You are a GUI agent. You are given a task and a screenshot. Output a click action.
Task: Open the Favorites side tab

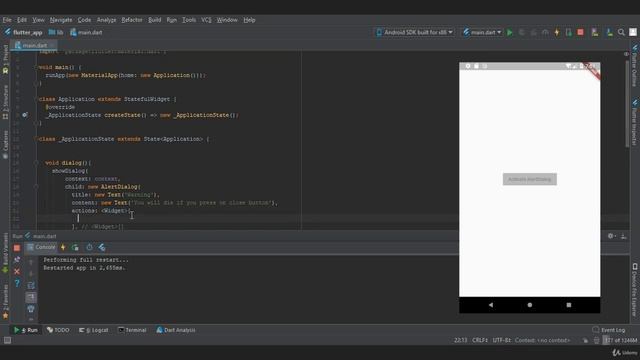(5, 302)
